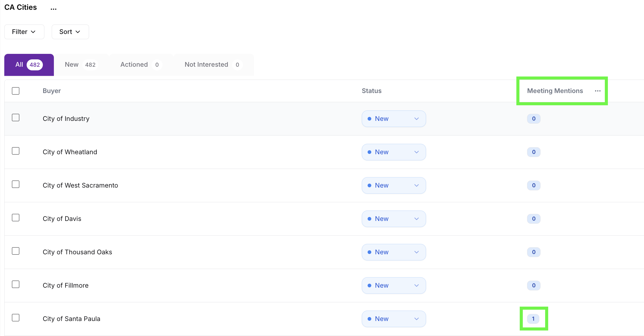Click Meeting Mentions column three-dot menu

(x=597, y=91)
